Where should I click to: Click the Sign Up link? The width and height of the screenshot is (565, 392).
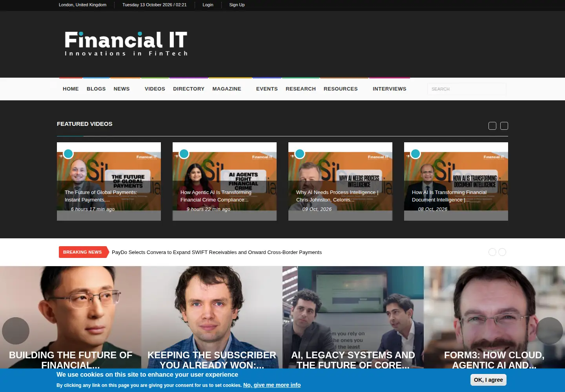click(x=237, y=5)
